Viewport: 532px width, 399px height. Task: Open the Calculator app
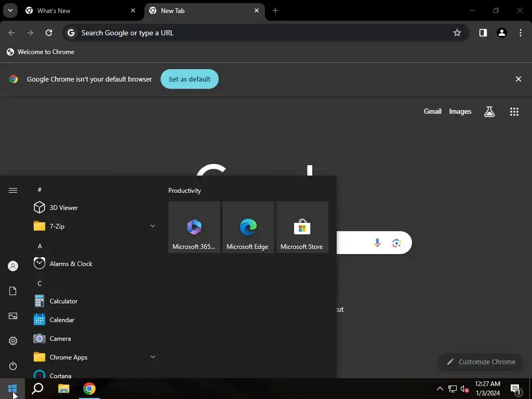[94, 301]
